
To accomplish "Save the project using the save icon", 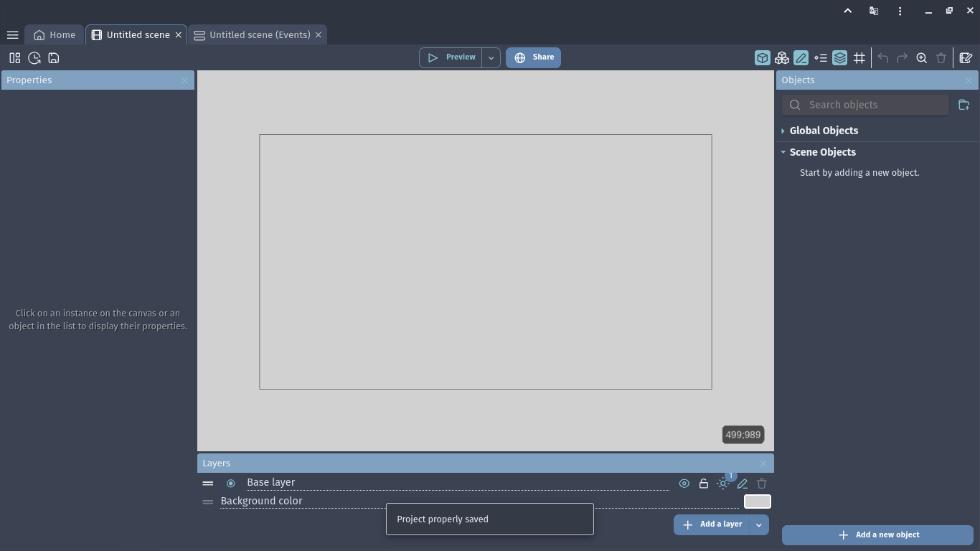I will [54, 58].
